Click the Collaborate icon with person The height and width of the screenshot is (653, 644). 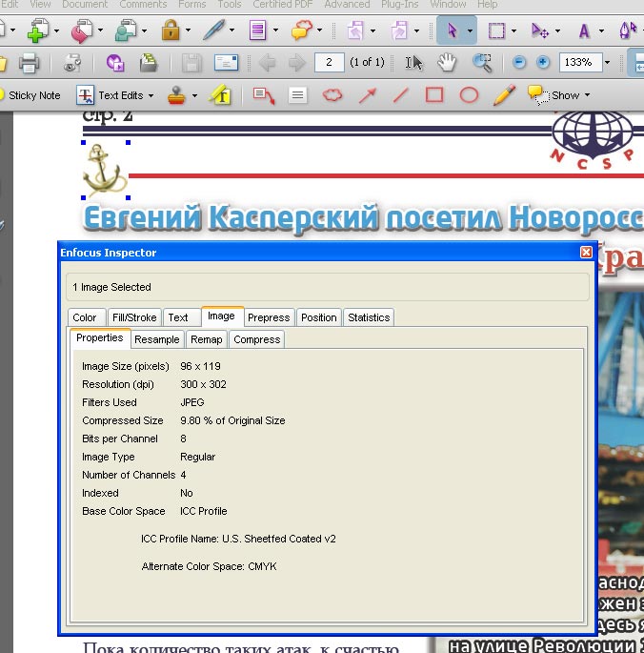(x=126, y=31)
